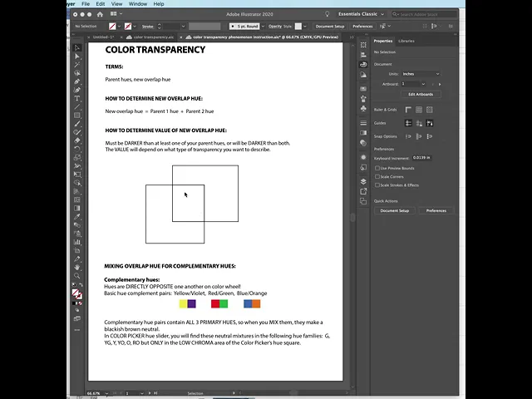Click the Keyboard Increment field
This screenshot has height=399, width=532.
click(x=421, y=158)
